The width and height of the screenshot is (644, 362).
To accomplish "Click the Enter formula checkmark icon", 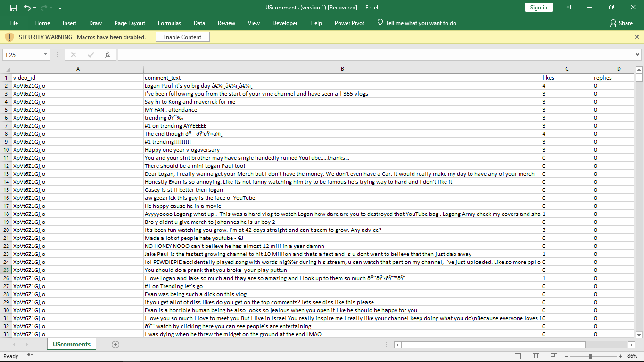I will (x=91, y=55).
